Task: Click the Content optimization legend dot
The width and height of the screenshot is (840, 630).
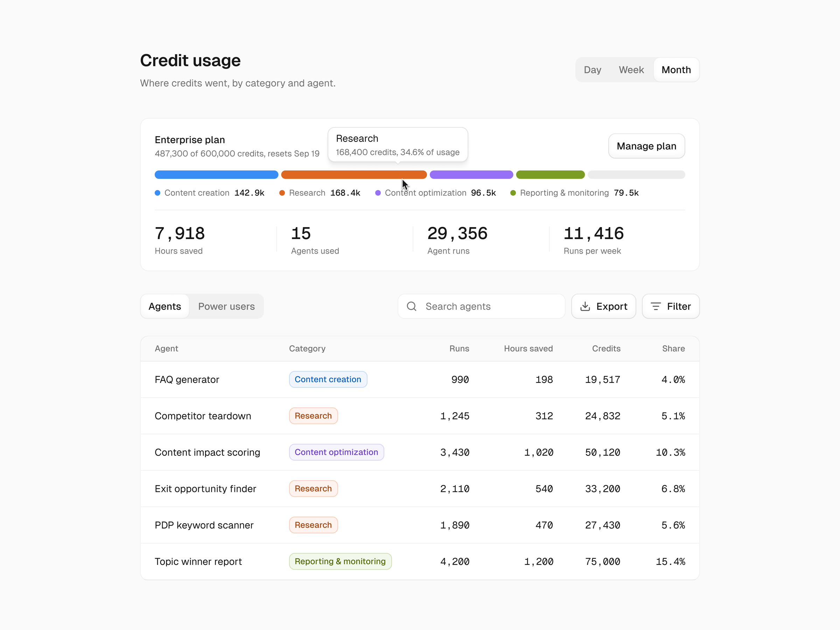Action: [378, 193]
